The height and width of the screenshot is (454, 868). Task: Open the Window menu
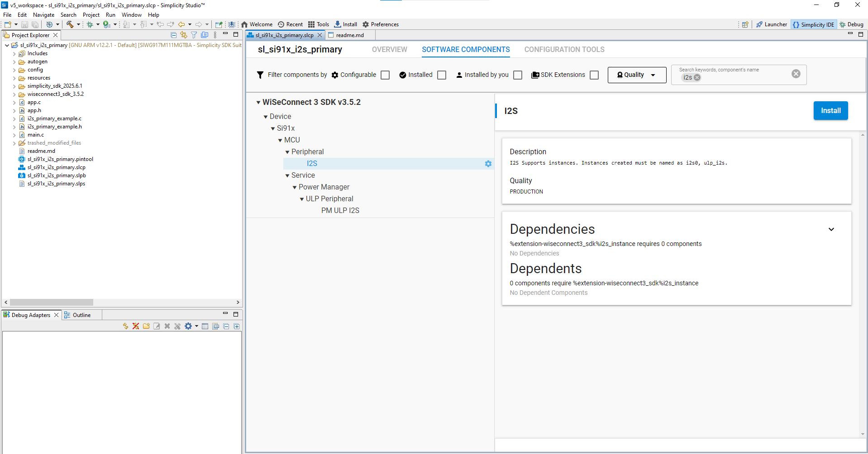point(131,14)
